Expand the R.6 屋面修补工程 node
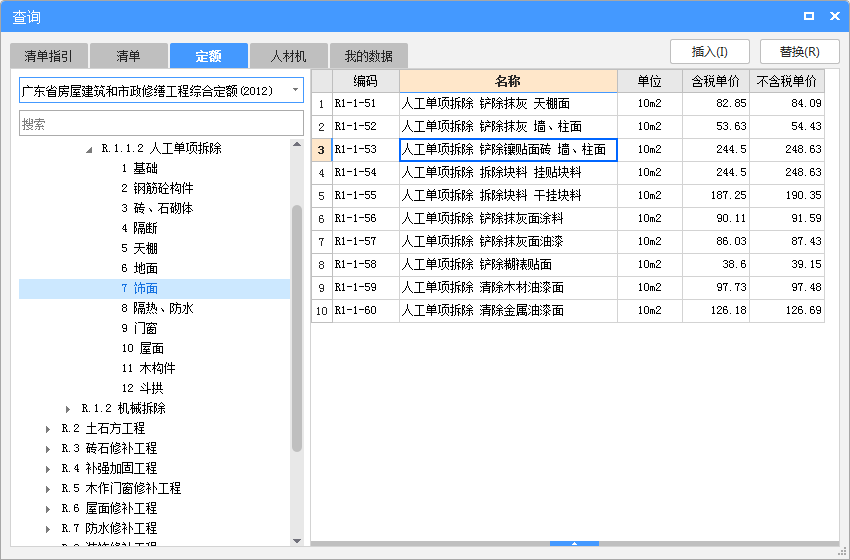Viewport: 850px width, 560px height. coord(48,509)
